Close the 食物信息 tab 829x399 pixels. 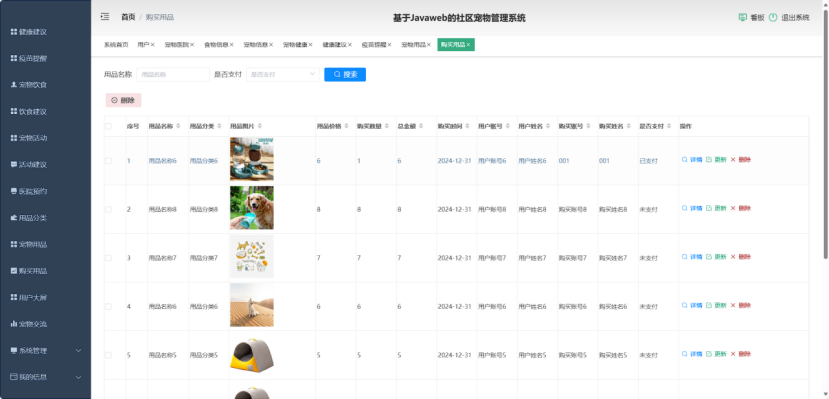[232, 45]
